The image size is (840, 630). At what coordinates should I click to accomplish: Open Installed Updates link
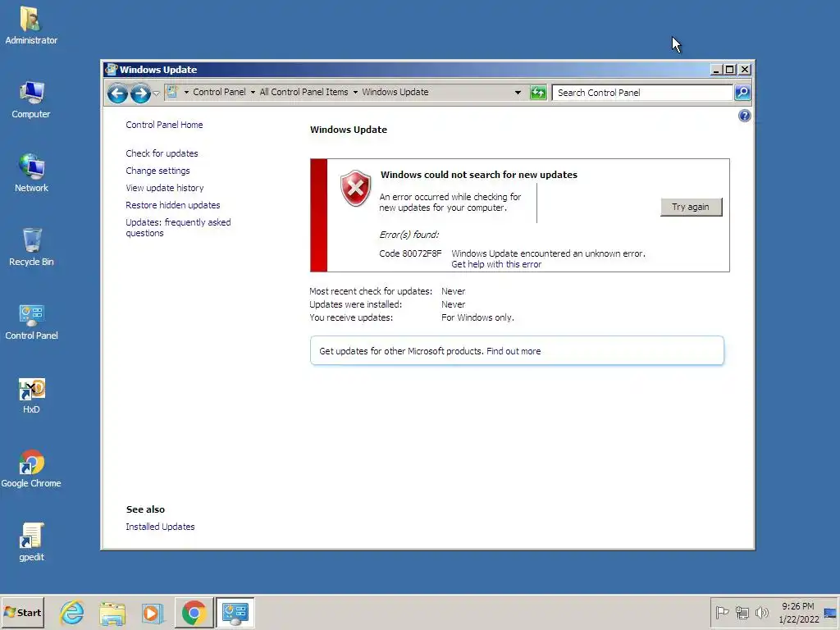(x=160, y=527)
